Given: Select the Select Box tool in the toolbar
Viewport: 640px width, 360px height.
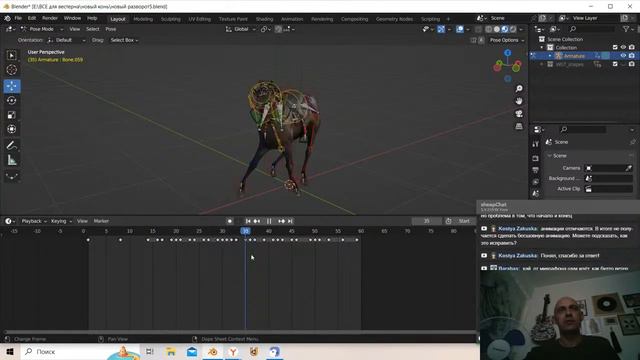Looking at the screenshot, I should 12,55.
